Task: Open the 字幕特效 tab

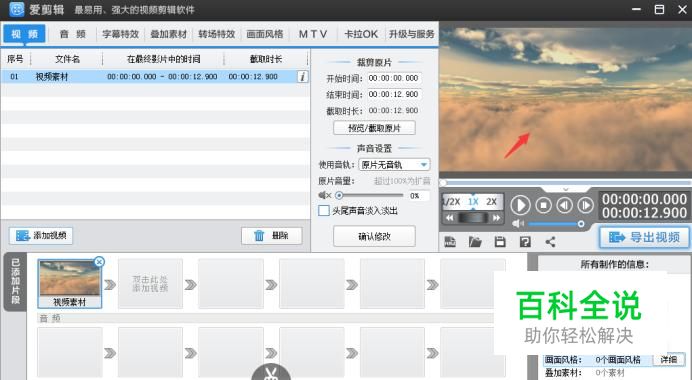Action: [x=120, y=34]
